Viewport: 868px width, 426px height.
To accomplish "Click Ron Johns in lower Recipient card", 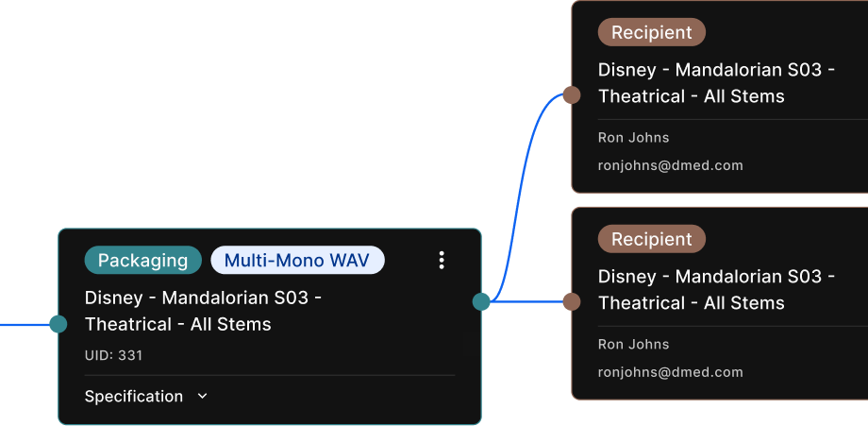I will (633, 344).
